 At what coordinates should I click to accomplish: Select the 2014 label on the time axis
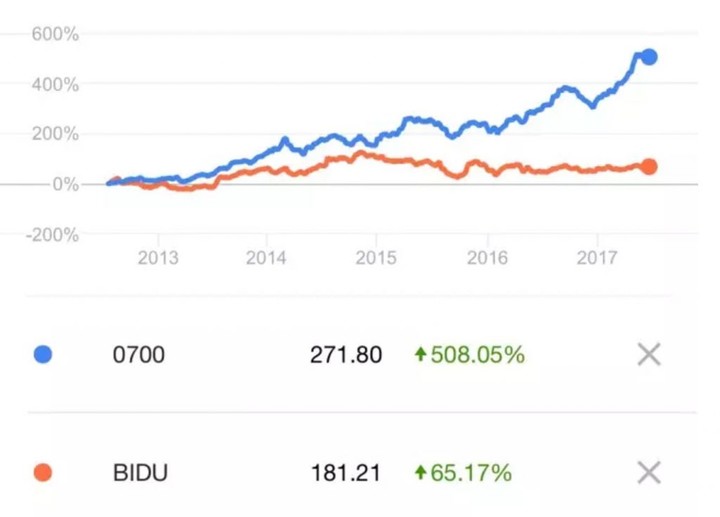tap(266, 258)
